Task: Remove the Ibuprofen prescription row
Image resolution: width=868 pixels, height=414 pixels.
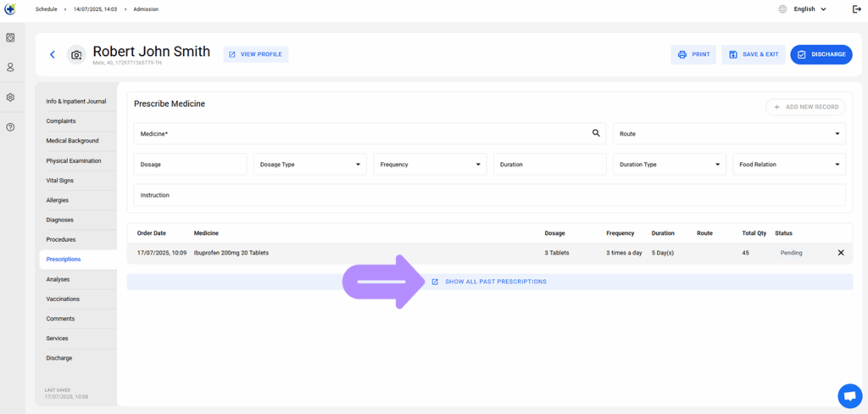Action: coord(841,253)
